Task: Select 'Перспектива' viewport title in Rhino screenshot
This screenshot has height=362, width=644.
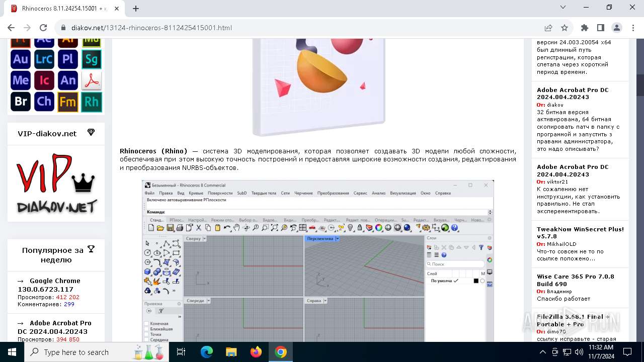Action: 320,239
